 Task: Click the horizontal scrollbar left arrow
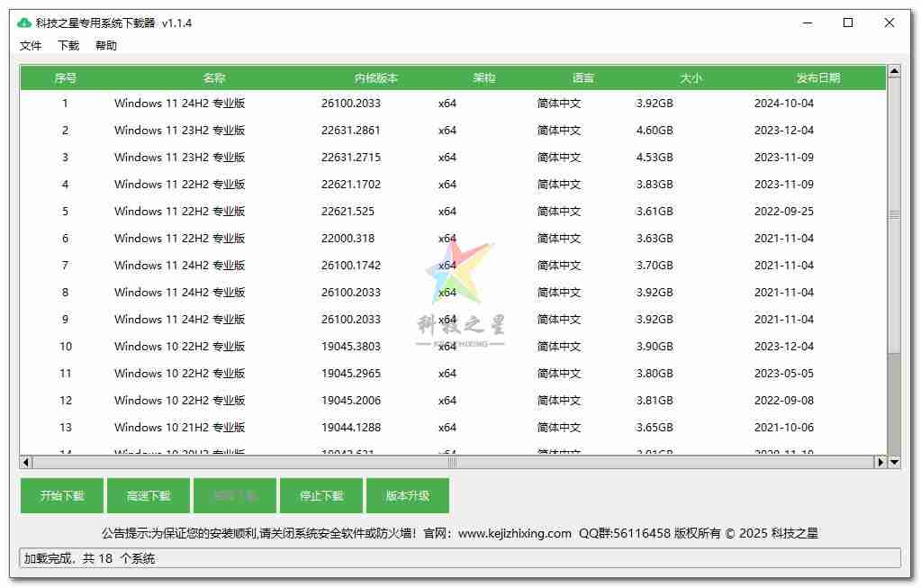[x=26, y=462]
